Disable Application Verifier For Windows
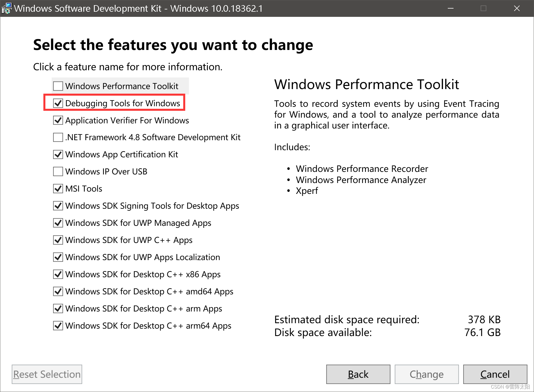Image resolution: width=534 pixels, height=392 pixels. point(58,120)
